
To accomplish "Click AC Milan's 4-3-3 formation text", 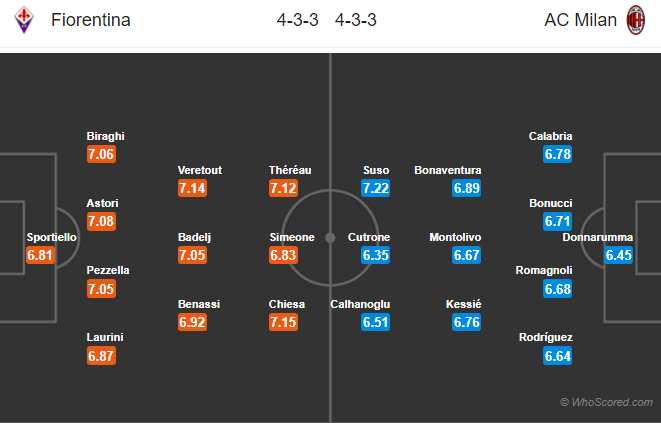I will (x=355, y=20).
